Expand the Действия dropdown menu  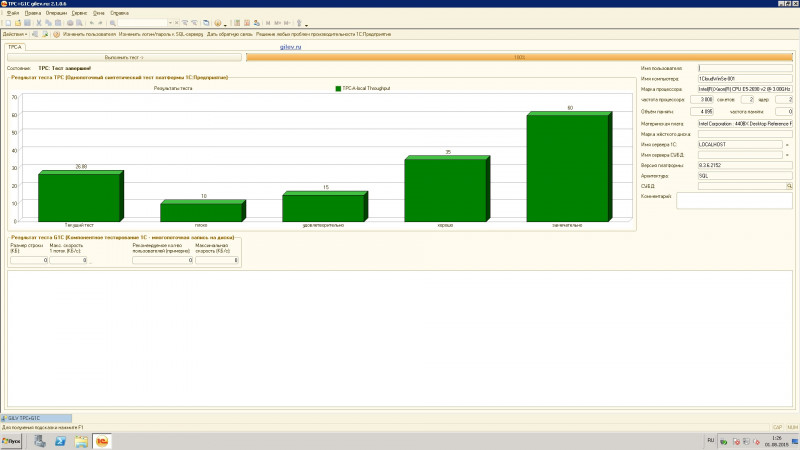[x=15, y=34]
